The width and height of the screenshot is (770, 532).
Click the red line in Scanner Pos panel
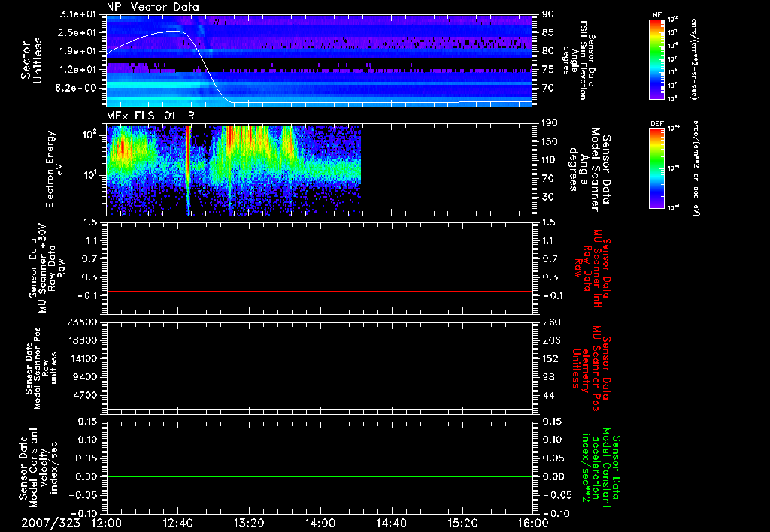pyautogui.click(x=320, y=382)
